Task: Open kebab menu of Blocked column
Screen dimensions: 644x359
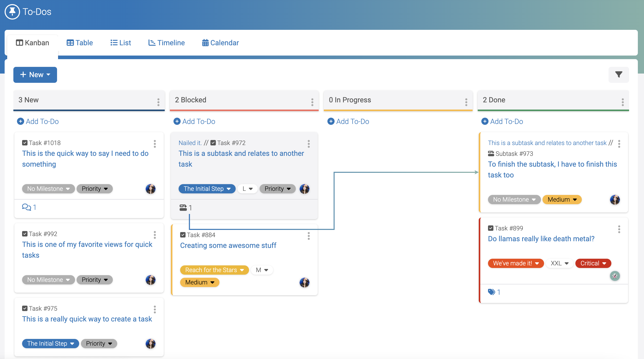Action: (x=312, y=102)
